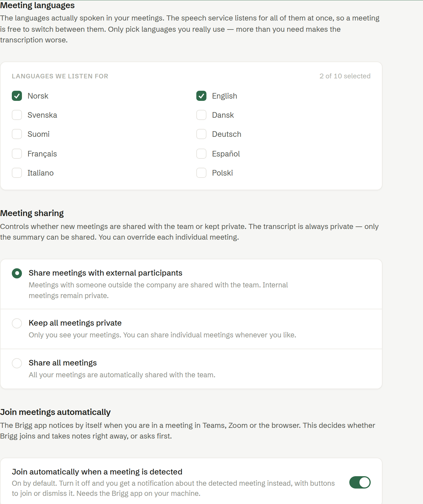Click the "LANGUAGES WE LISTEN FOR" label
The height and width of the screenshot is (504, 423).
[x=60, y=76]
